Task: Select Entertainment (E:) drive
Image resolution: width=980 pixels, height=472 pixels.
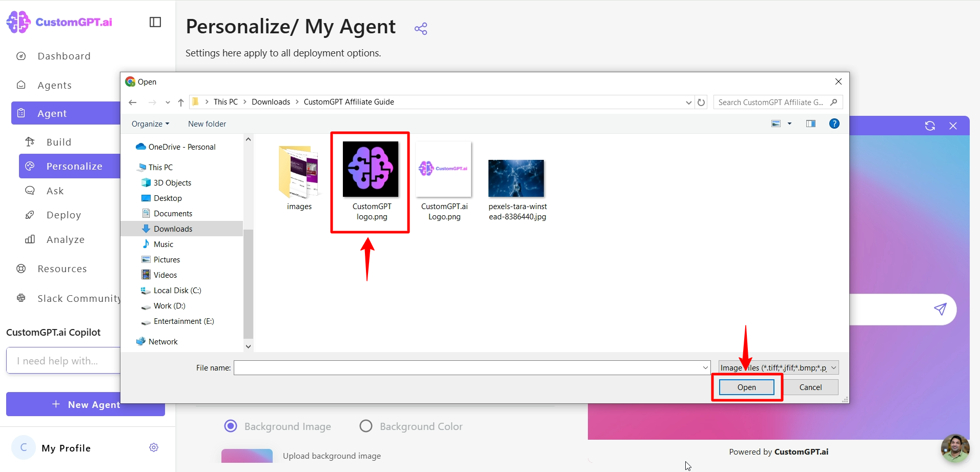Action: [x=178, y=321]
